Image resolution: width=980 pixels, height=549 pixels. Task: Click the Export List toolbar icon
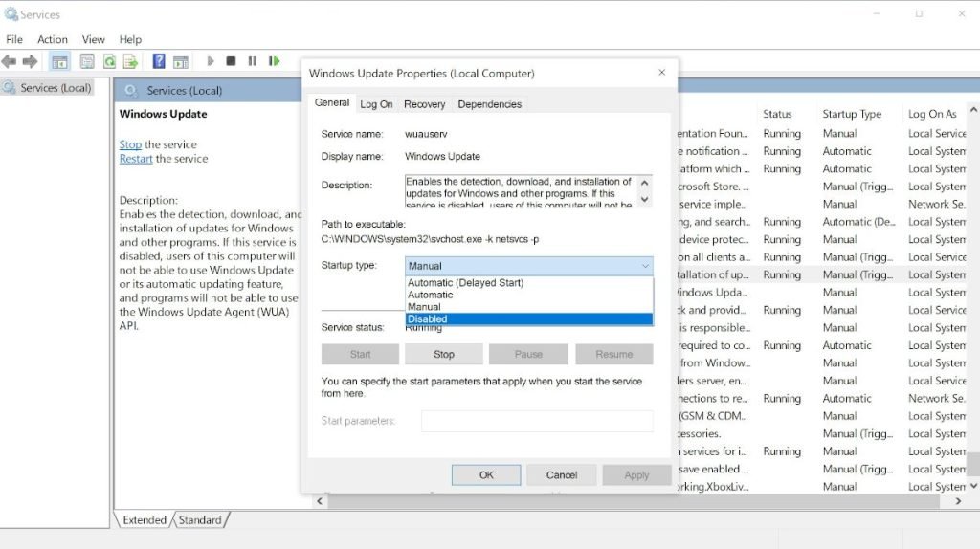130,61
